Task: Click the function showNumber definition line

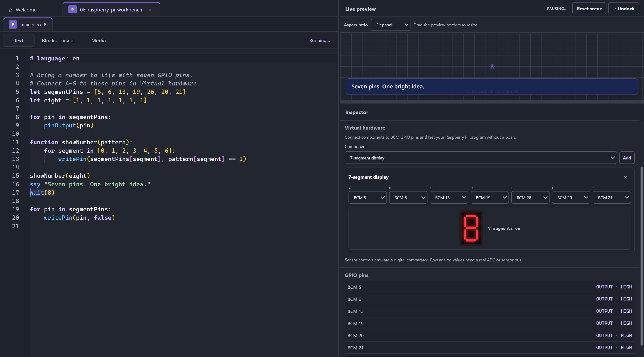Action: tap(81, 142)
